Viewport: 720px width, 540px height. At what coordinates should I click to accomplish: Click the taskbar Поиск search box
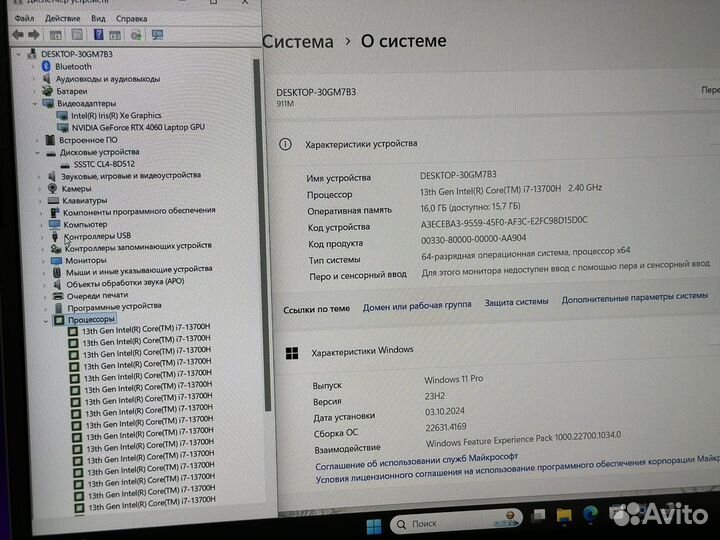[x=456, y=522]
